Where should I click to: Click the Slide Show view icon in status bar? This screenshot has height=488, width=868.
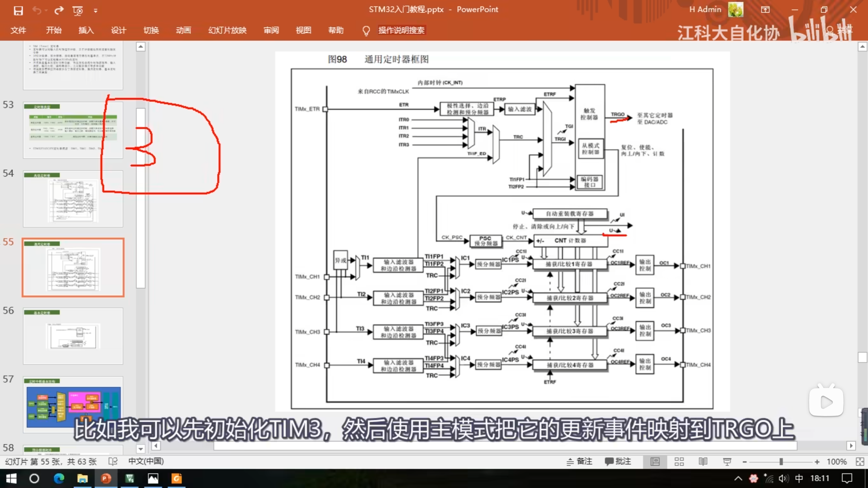tap(727, 461)
